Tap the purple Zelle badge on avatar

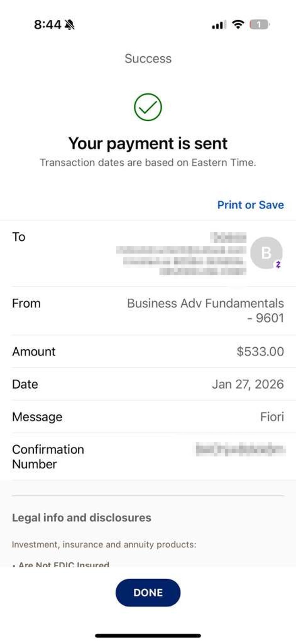click(x=278, y=264)
